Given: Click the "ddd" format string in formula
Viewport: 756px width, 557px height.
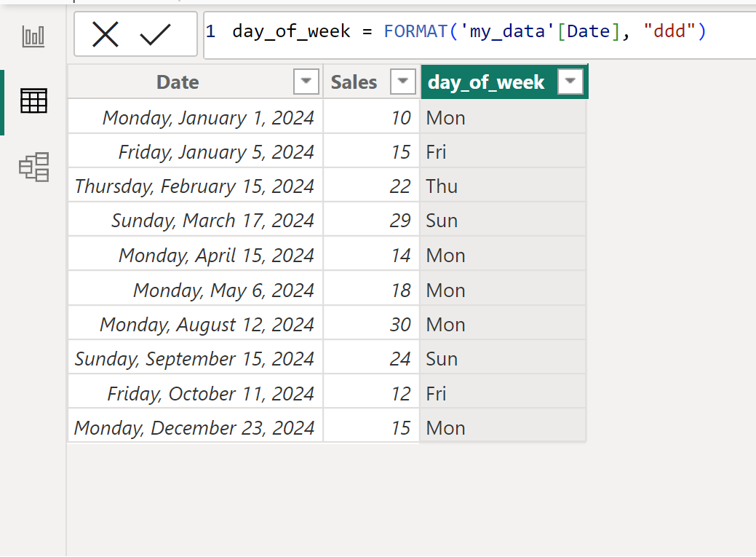Looking at the screenshot, I should pos(669,31).
